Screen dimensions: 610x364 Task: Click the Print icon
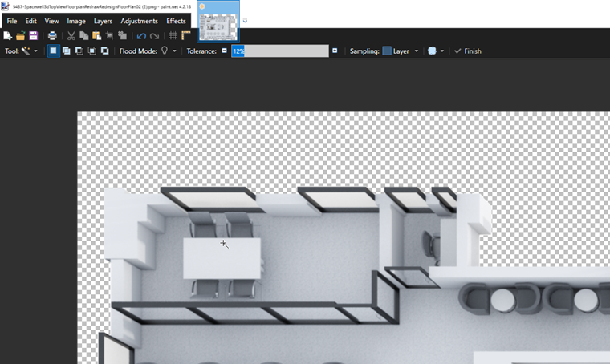pos(52,36)
